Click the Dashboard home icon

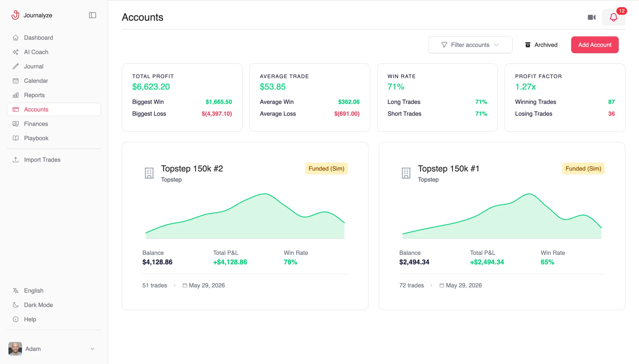(16, 38)
